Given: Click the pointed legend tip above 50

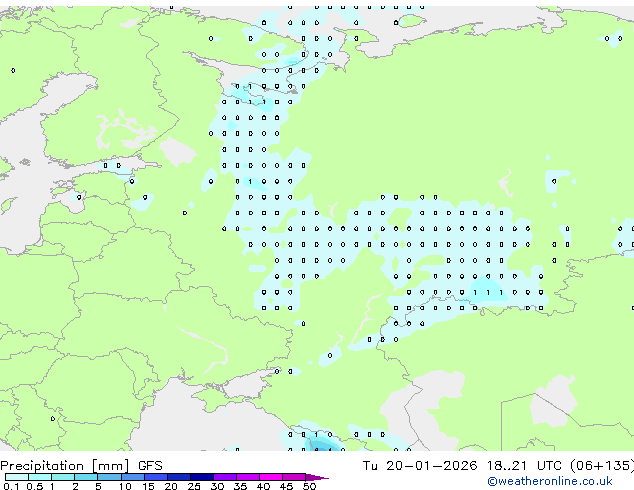Looking at the screenshot, I should (317, 477).
